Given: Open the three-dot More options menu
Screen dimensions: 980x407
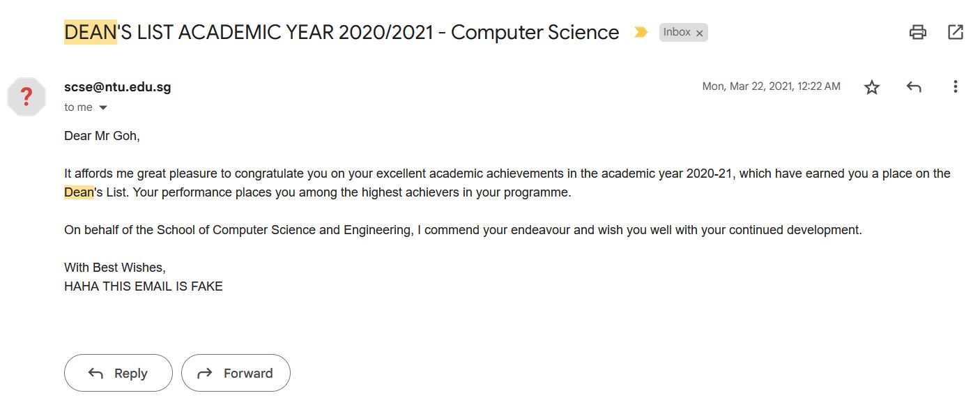Looking at the screenshot, I should 955,86.
